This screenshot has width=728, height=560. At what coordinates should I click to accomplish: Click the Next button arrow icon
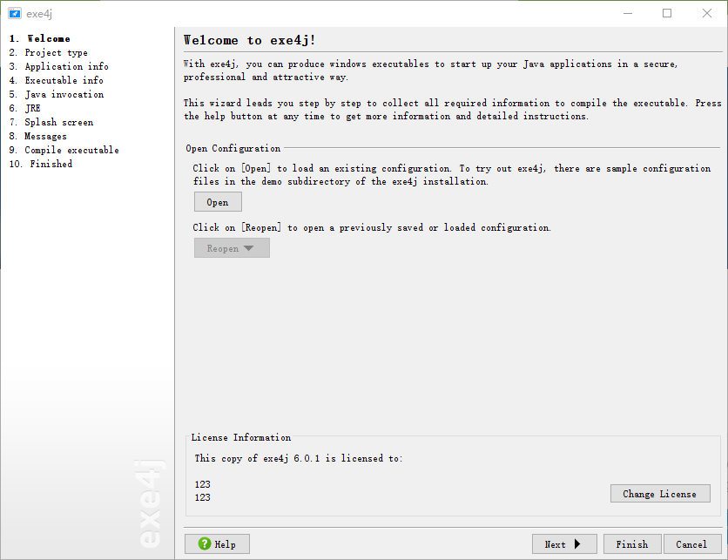577,544
